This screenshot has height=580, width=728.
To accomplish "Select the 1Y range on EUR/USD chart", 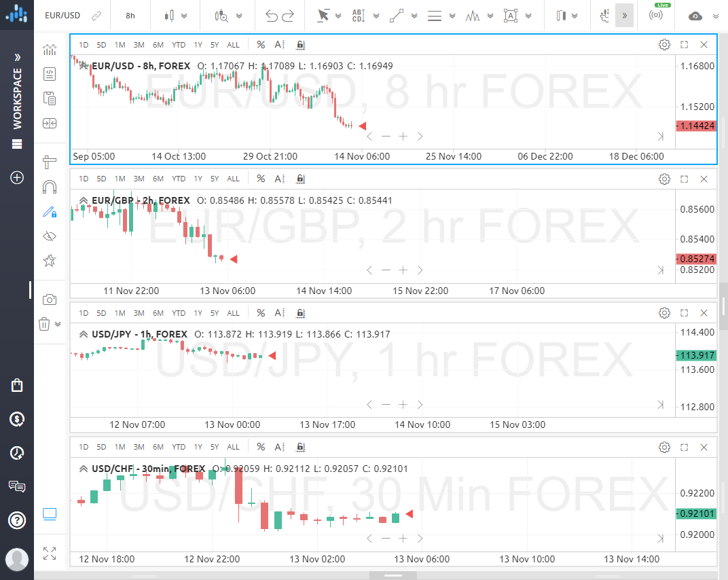I will pyautogui.click(x=198, y=45).
